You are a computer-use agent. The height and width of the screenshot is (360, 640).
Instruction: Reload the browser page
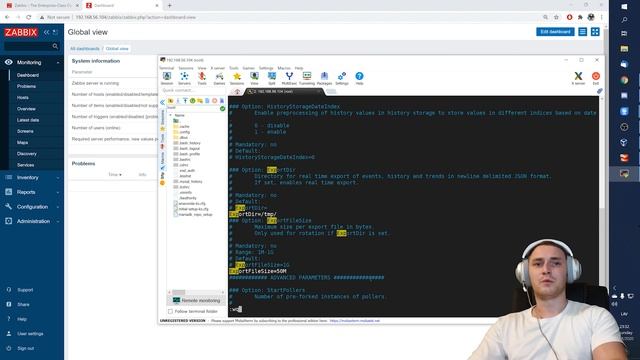click(x=29, y=17)
